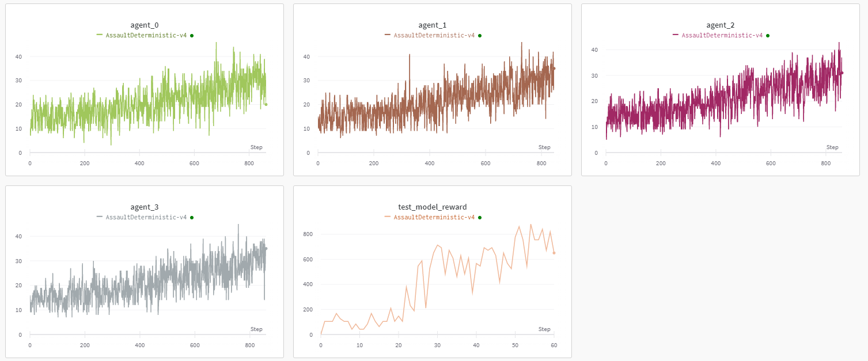Click the peach line swatch in test_model_reward legend
The width and height of the screenshot is (868, 361).
coord(388,217)
